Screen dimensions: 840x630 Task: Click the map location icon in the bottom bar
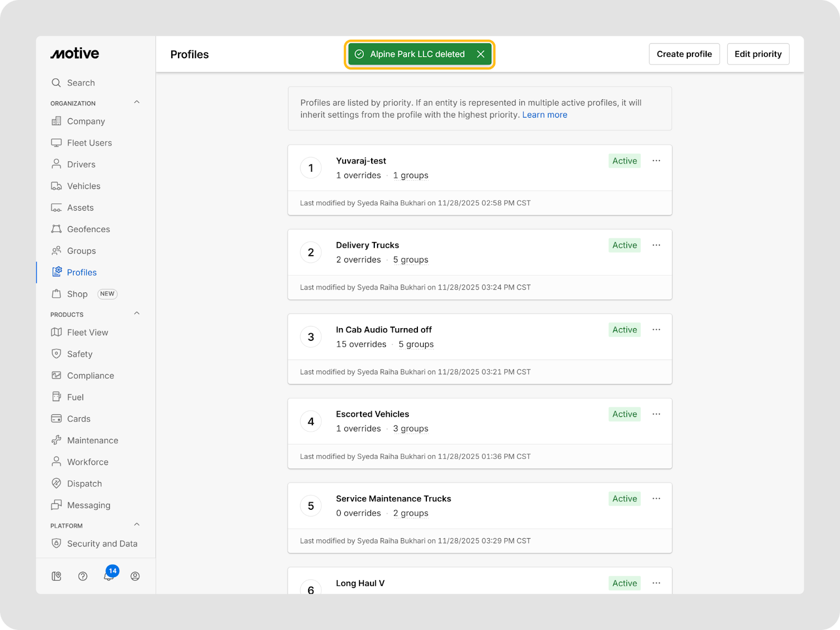(57, 576)
